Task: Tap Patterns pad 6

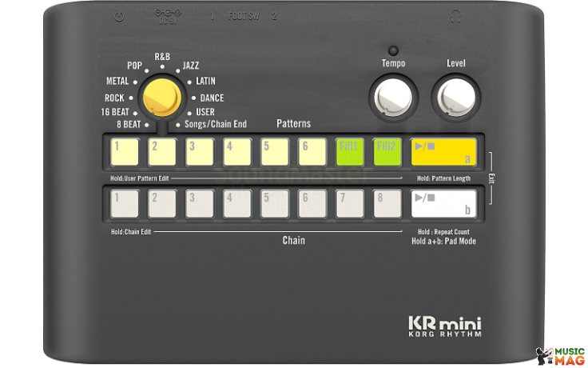Action: click(x=312, y=152)
